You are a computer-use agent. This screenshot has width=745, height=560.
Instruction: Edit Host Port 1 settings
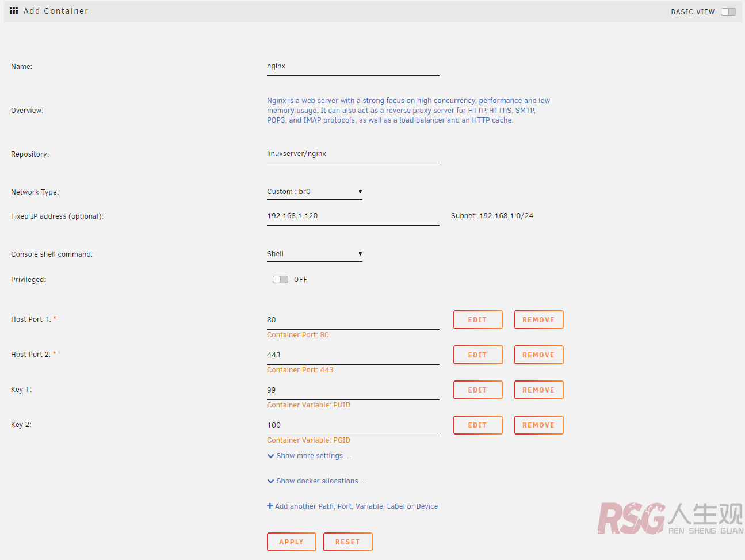coord(478,320)
